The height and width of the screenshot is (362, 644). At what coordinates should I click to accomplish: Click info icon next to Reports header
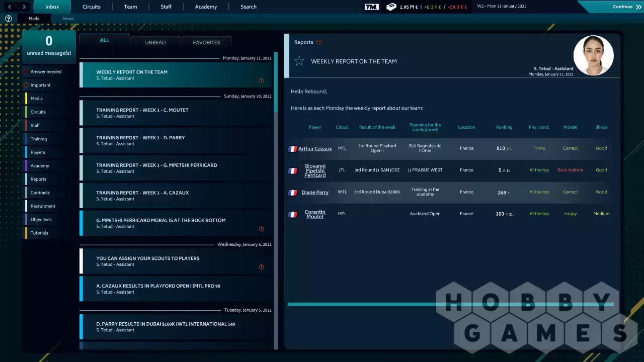coord(319,42)
